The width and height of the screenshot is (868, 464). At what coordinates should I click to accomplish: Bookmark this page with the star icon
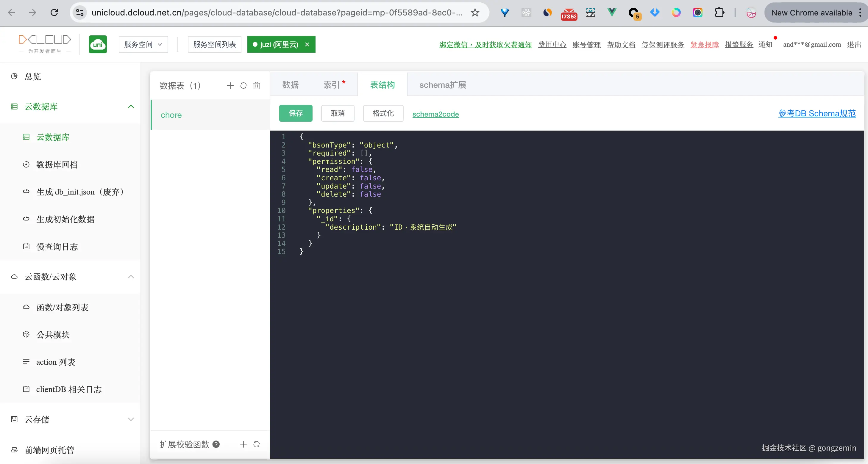tap(475, 13)
